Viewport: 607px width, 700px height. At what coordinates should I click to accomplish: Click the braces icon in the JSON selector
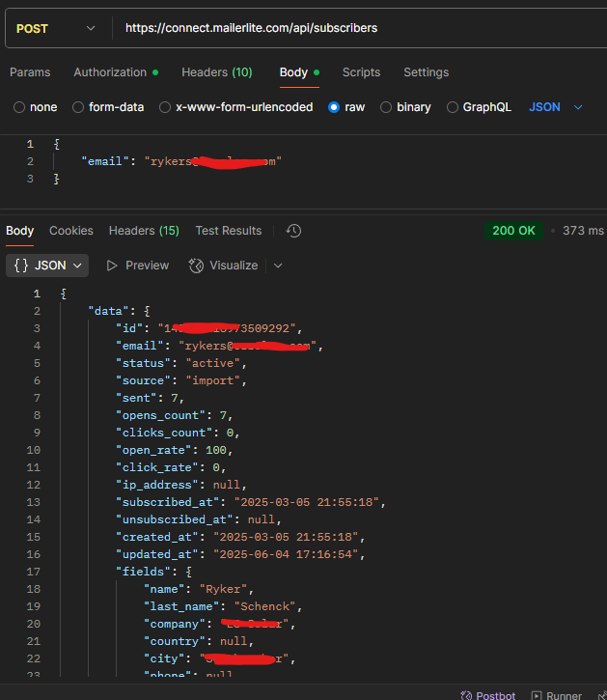(x=21, y=266)
